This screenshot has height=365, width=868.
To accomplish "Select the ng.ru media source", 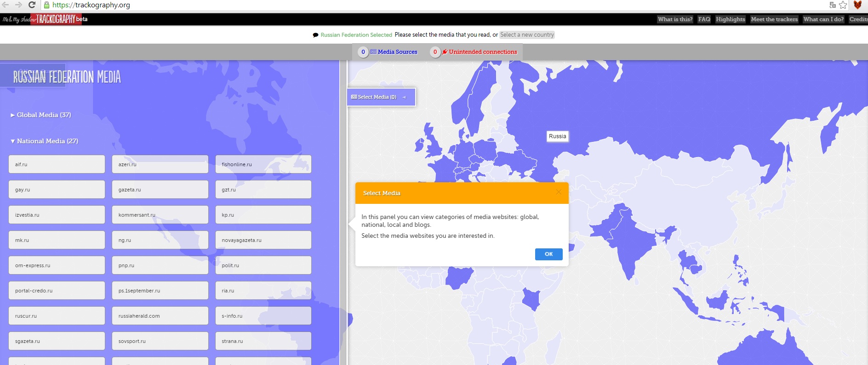I will click(x=160, y=240).
